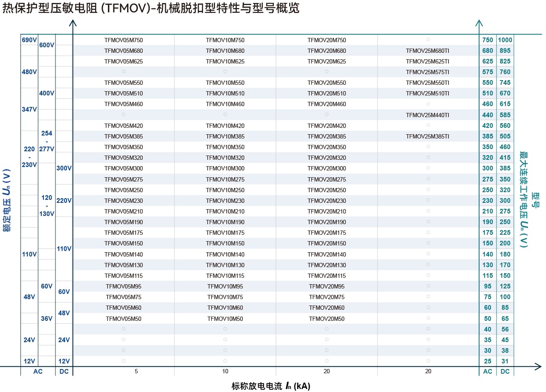Select the 895 DC voltage value
The width and height of the screenshot is (546, 392).
click(x=505, y=51)
